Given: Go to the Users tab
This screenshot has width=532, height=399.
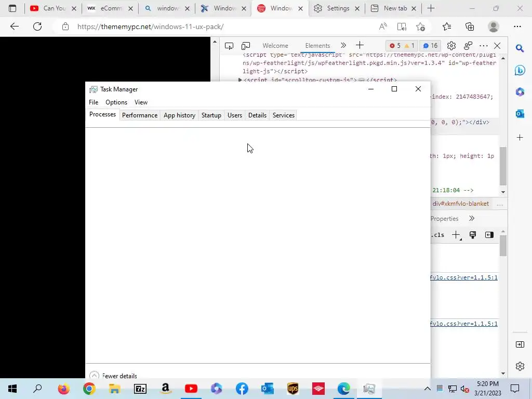Looking at the screenshot, I should point(235,115).
